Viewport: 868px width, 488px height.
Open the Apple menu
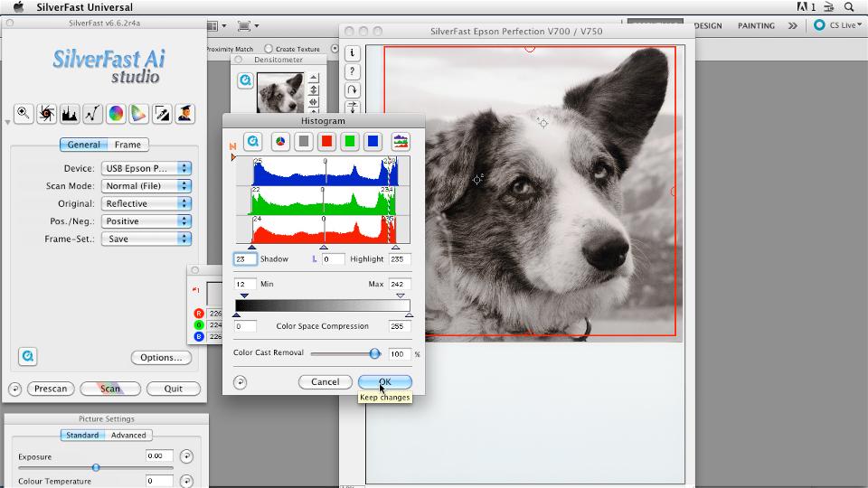[x=18, y=7]
